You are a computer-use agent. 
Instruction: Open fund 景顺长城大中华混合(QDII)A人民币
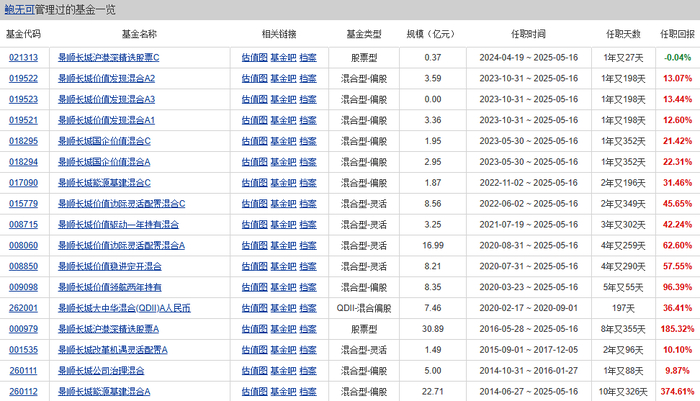click(124, 308)
